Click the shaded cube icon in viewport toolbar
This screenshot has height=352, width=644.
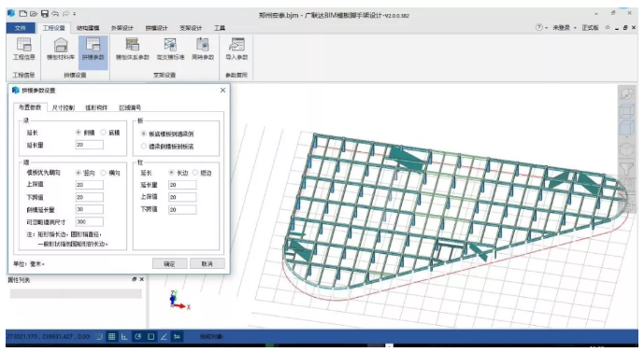[x=626, y=127]
